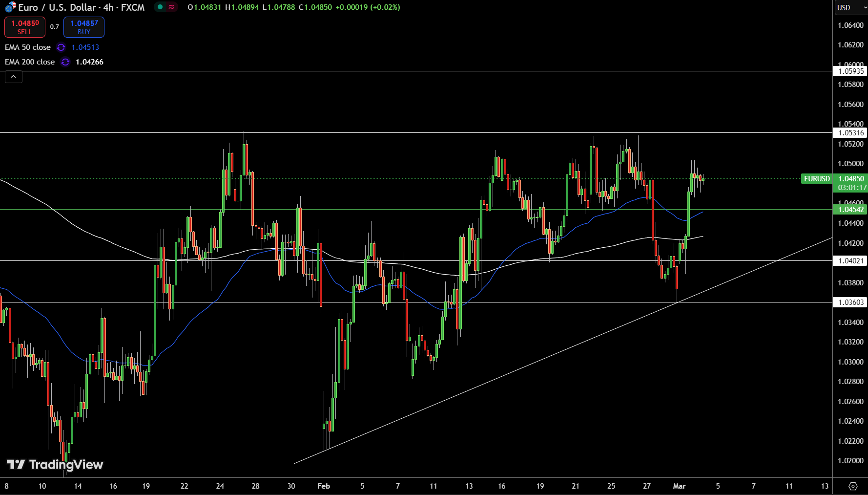Click the 1.02000 price axis label
The height and width of the screenshot is (495, 868).
coord(850,461)
